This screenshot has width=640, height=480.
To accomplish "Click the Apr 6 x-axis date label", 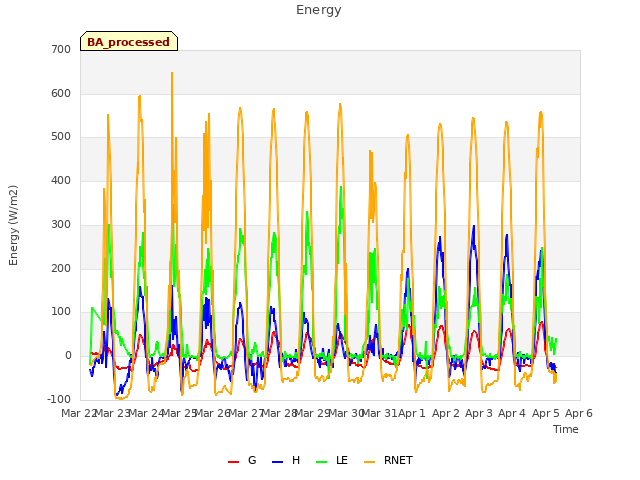I will (579, 413).
